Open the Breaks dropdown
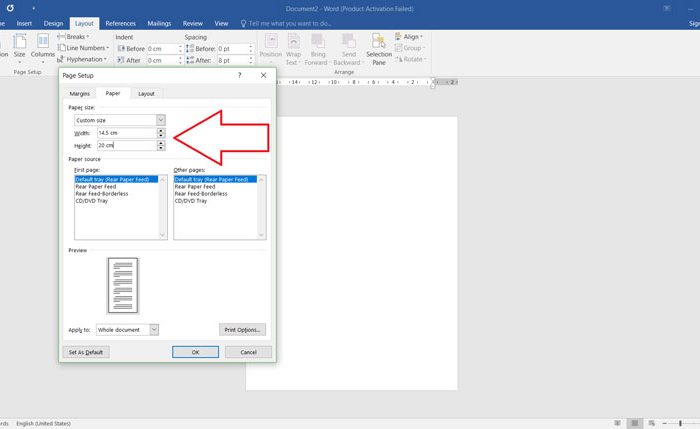The width and height of the screenshot is (700, 429). coord(74,37)
